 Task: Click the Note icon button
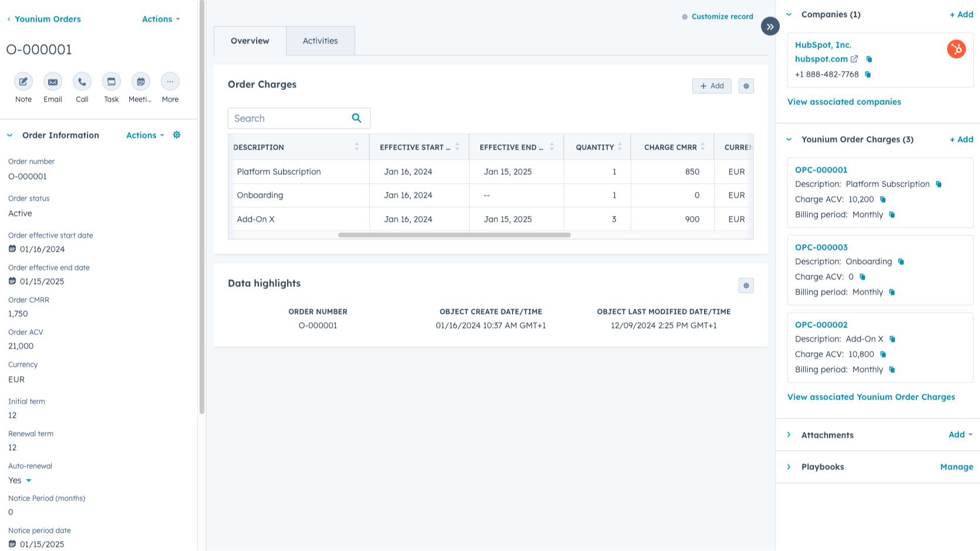[23, 82]
